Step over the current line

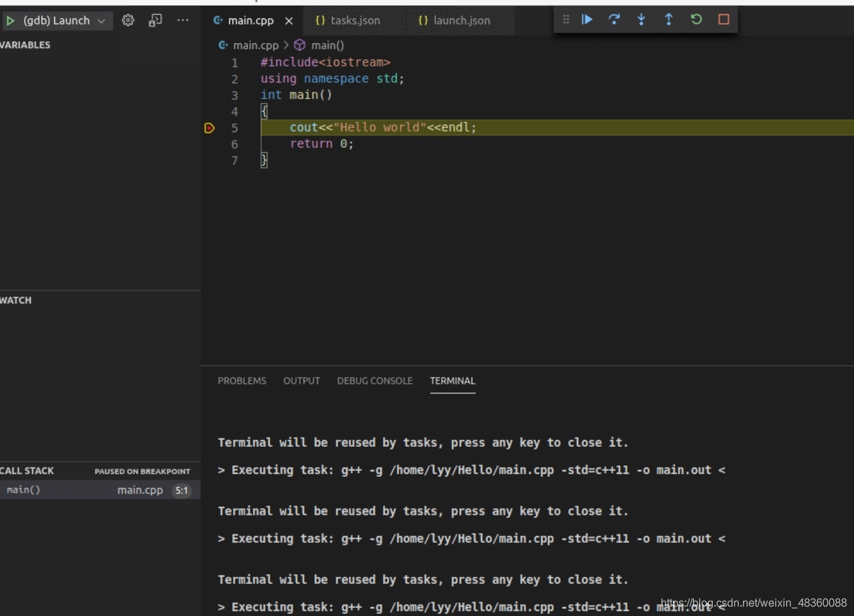(x=614, y=19)
